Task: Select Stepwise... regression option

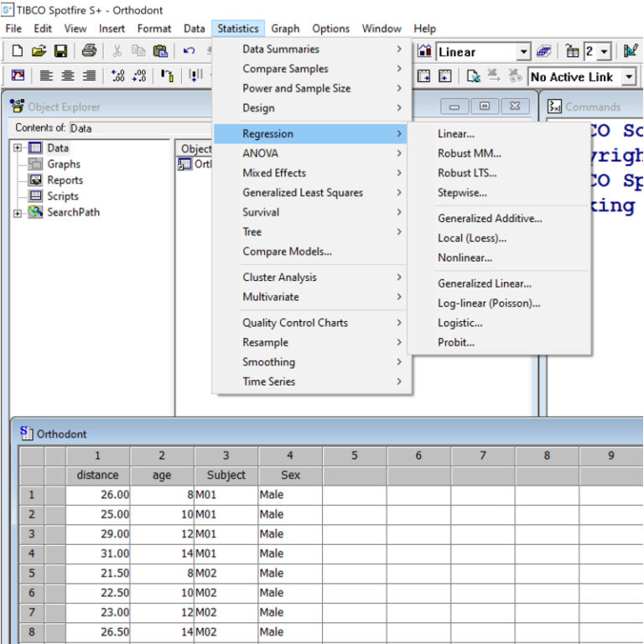Action: click(462, 193)
